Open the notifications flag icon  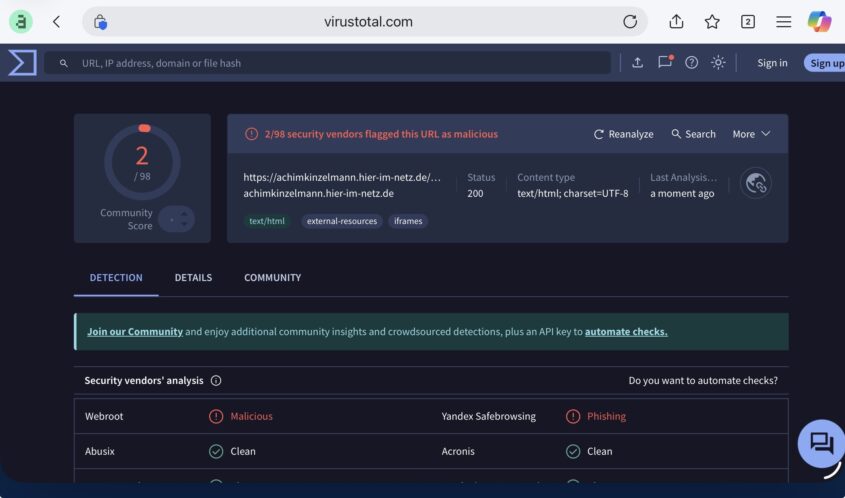(665, 63)
